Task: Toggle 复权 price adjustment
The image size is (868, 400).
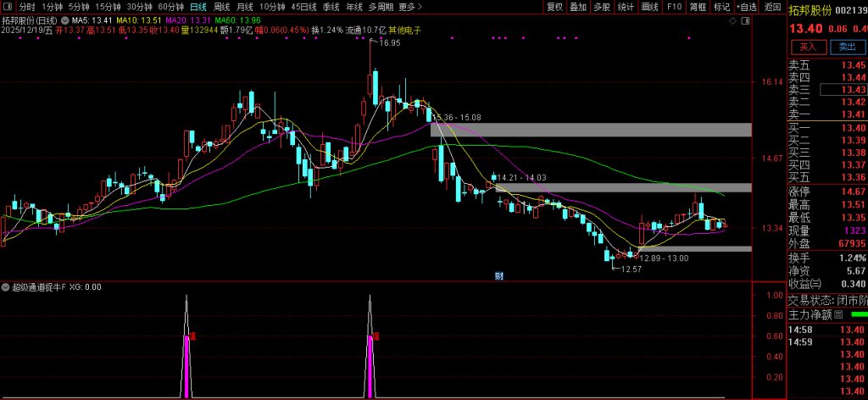Action: point(554,7)
